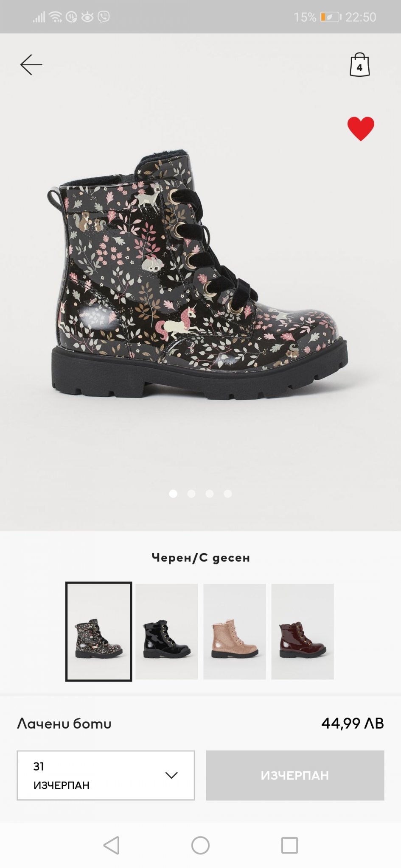Tap the battery icon in status bar

331,17
